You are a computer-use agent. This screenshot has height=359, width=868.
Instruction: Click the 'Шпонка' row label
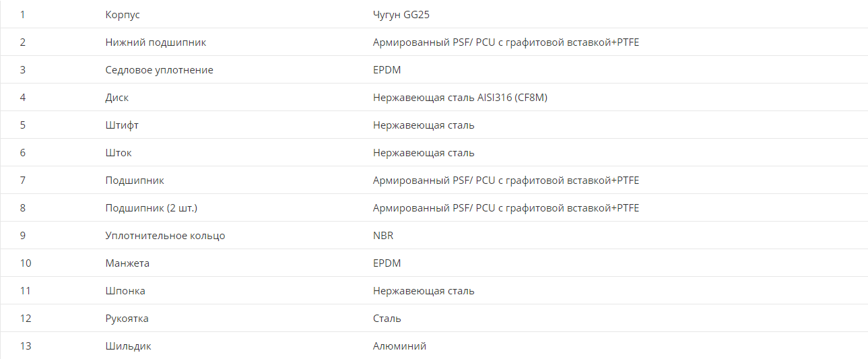point(125,291)
